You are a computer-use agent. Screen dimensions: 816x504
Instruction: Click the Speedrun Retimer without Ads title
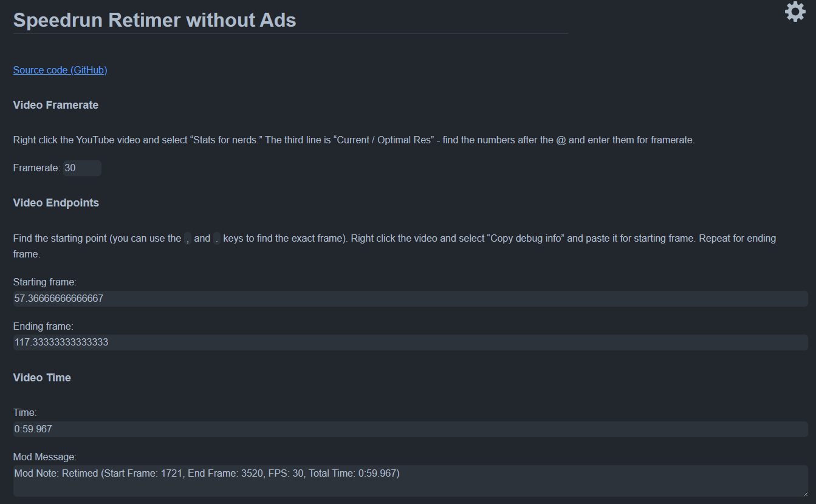click(x=154, y=20)
